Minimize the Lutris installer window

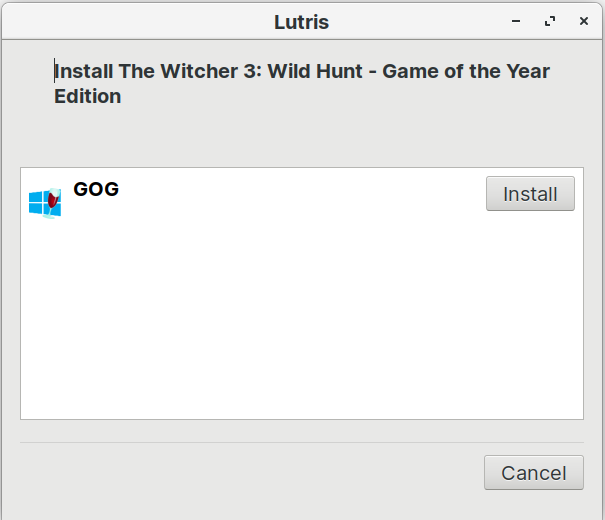[516, 21]
